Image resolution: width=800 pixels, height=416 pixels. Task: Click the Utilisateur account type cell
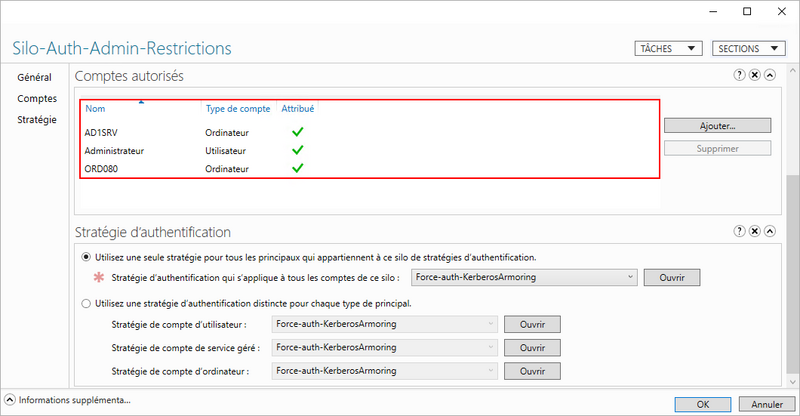click(x=226, y=151)
